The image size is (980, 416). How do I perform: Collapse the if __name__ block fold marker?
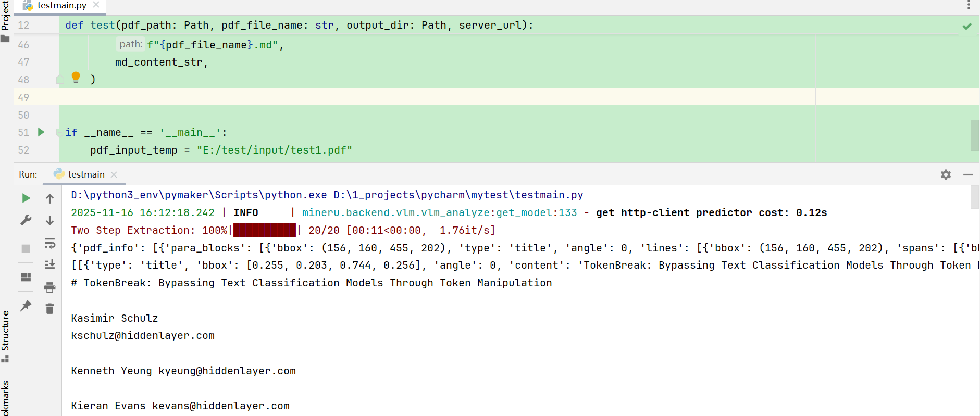(x=60, y=132)
